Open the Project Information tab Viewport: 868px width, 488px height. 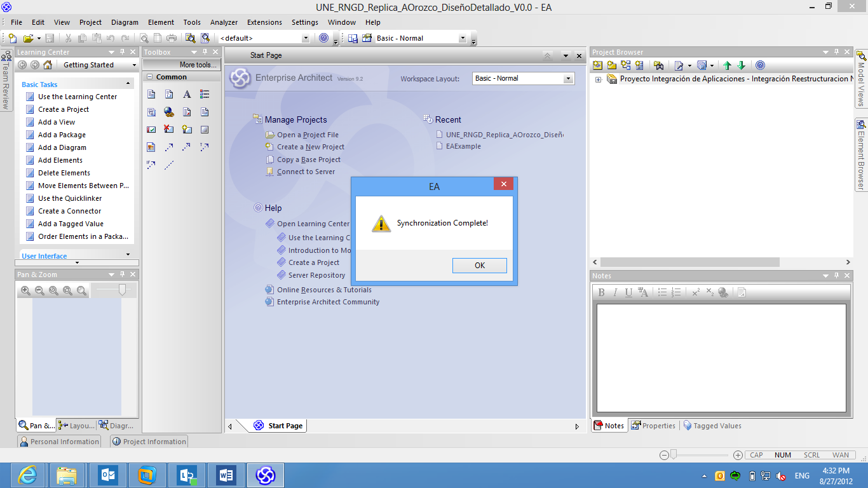(x=149, y=442)
